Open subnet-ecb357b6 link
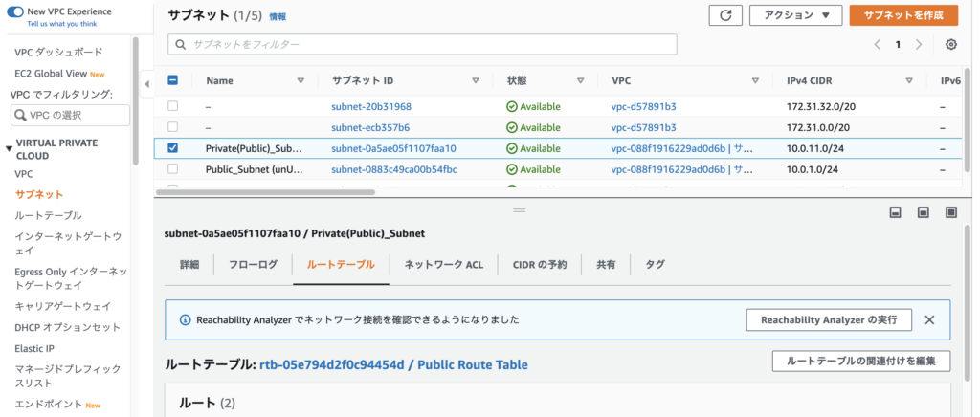Image resolution: width=980 pixels, height=417 pixels. [370, 127]
